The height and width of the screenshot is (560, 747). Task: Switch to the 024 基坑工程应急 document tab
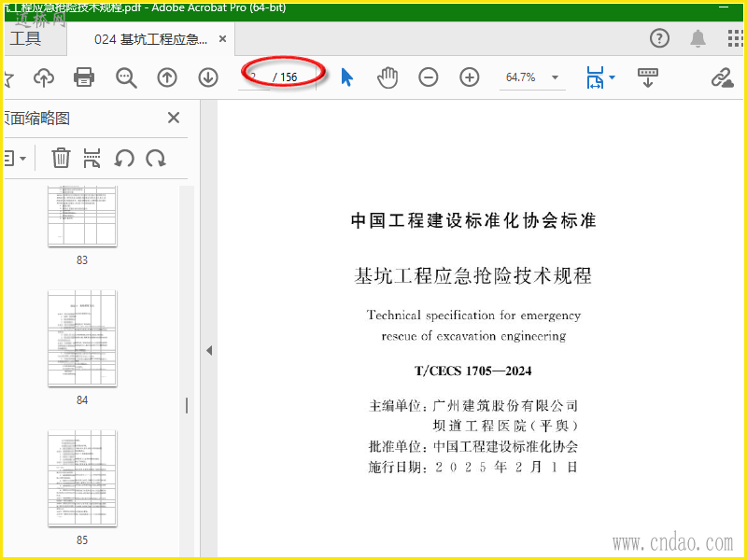tap(150, 39)
